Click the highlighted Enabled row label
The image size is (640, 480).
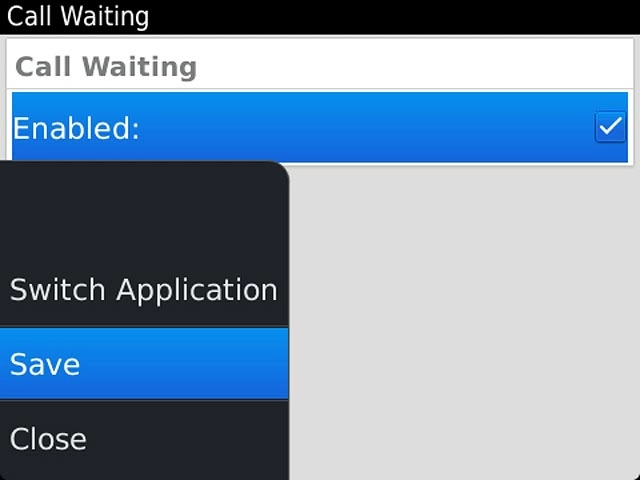[76, 128]
